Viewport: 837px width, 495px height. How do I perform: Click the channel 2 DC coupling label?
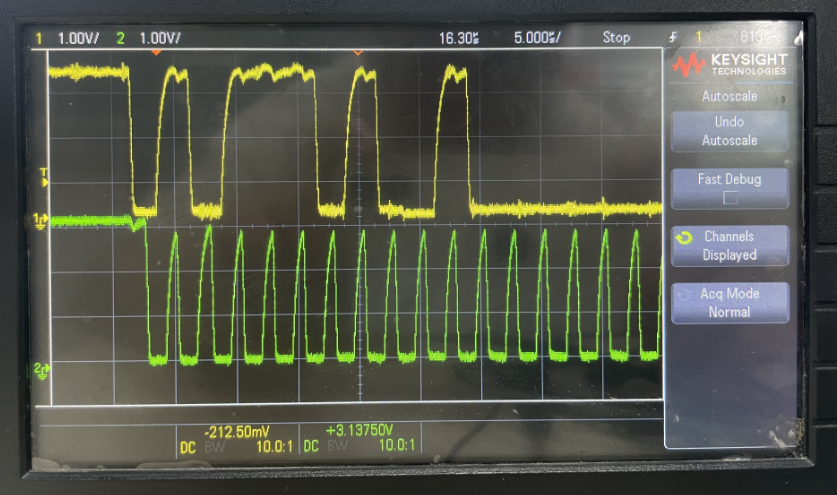311,446
